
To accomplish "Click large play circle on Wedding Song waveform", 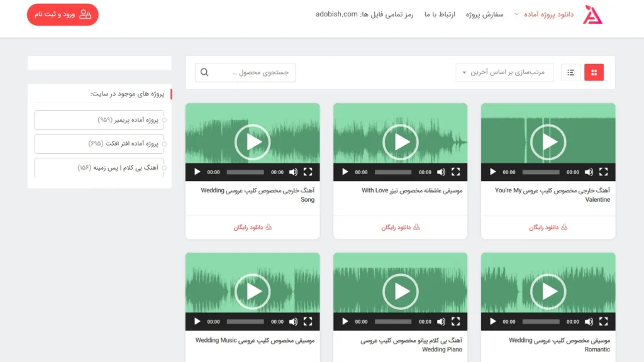I will click(253, 142).
